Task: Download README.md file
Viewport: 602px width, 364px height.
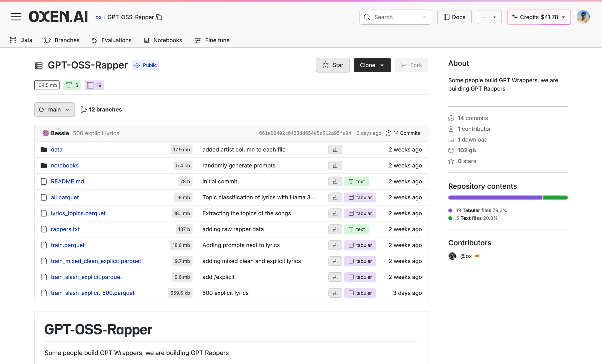Action: [335, 182]
